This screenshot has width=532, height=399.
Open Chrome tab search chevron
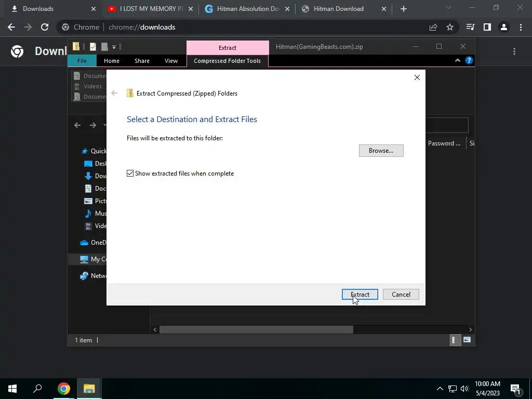tap(448, 7)
